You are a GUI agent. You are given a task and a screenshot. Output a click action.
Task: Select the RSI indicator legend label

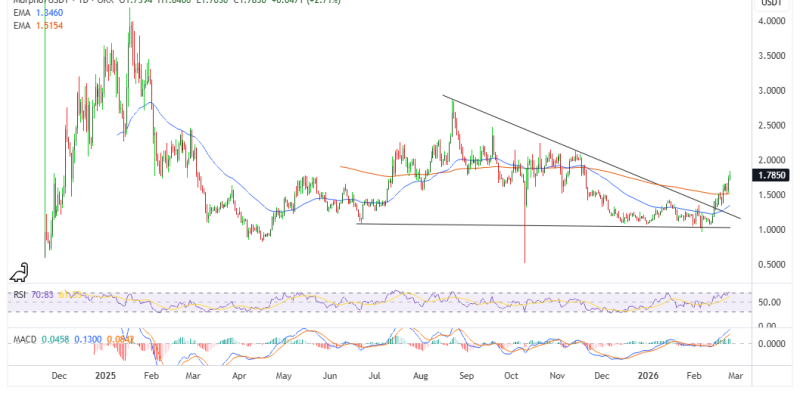[19, 296]
